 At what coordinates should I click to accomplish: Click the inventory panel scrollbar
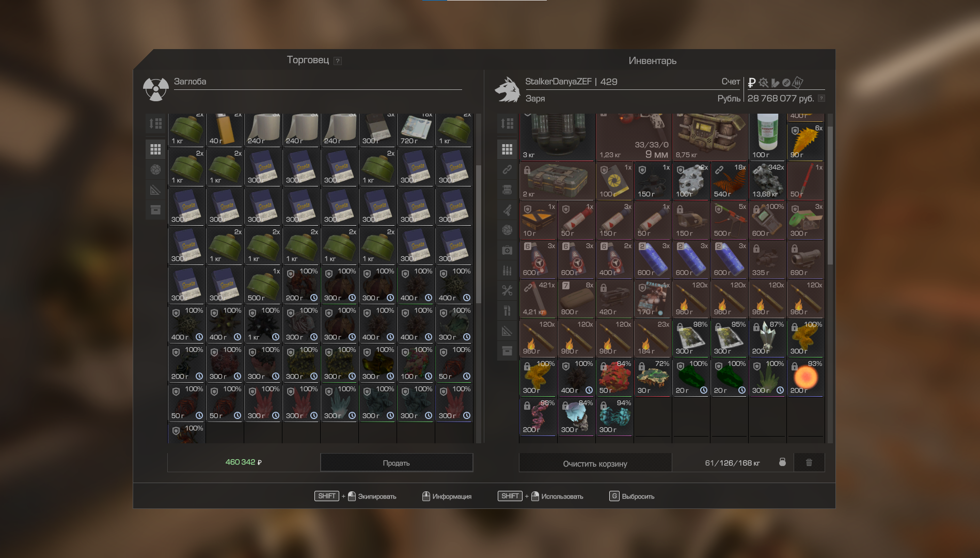(830, 195)
